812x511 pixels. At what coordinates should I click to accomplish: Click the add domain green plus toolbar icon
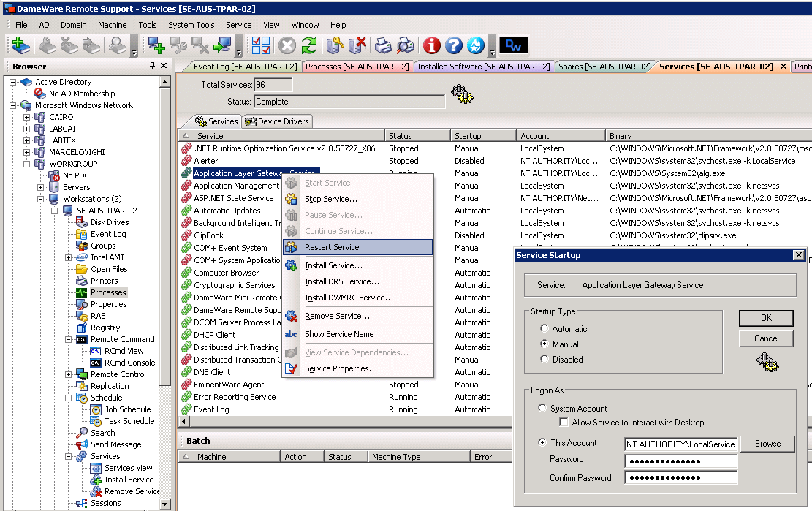[20, 45]
